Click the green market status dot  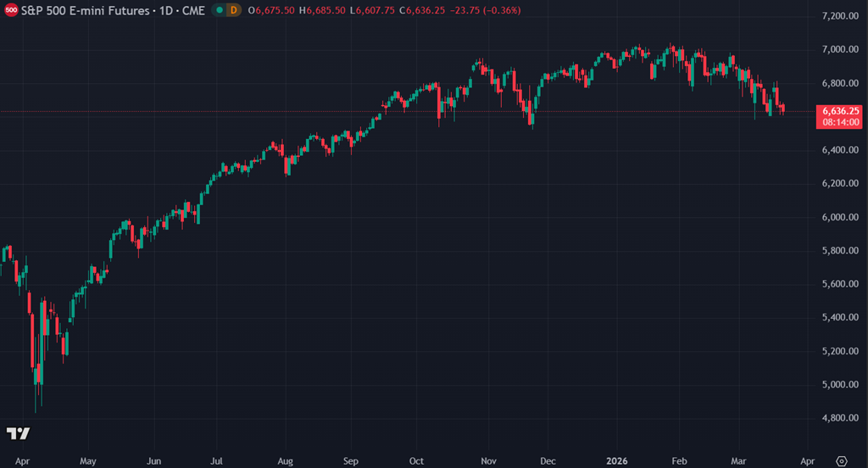pos(219,10)
